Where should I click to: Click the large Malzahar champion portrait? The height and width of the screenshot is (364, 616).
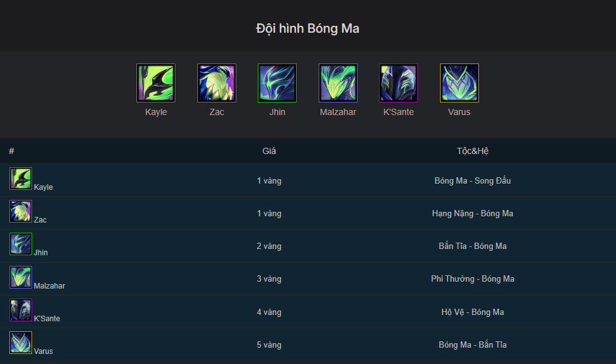338,83
